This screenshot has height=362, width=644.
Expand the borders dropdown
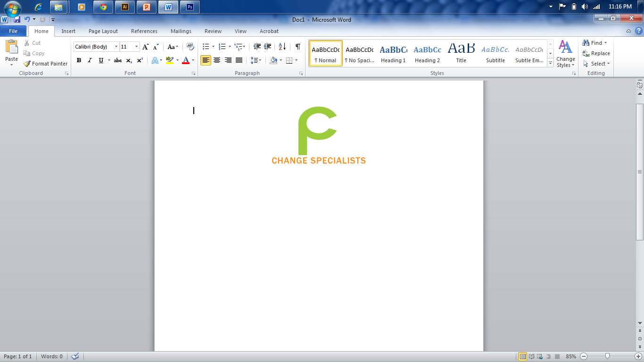coord(296,60)
